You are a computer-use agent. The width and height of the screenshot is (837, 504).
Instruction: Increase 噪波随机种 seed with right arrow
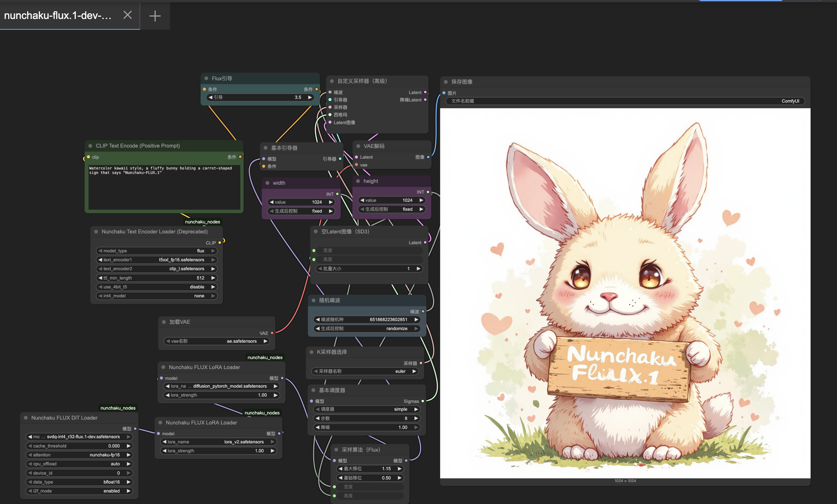416,320
